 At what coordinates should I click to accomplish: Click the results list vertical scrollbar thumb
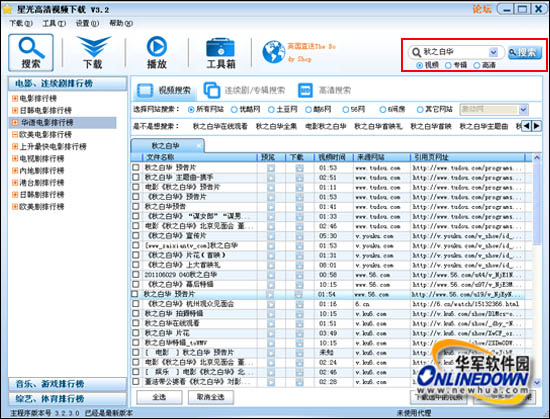[537, 203]
